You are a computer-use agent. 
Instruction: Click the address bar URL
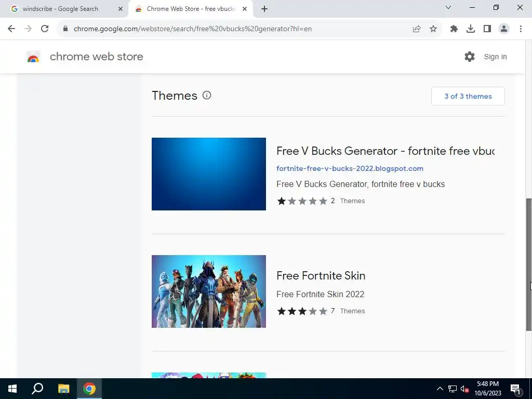tap(193, 29)
